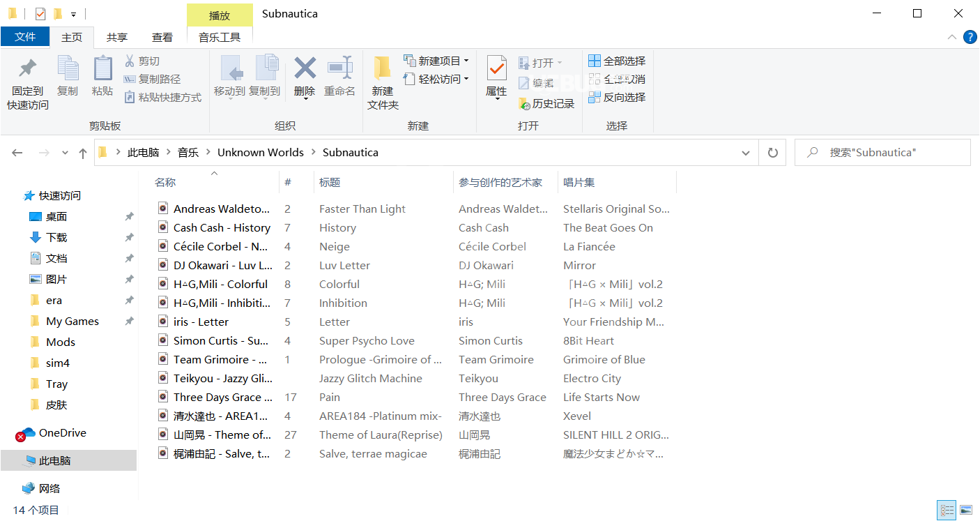Select the Three Days Grace file

point(222,398)
